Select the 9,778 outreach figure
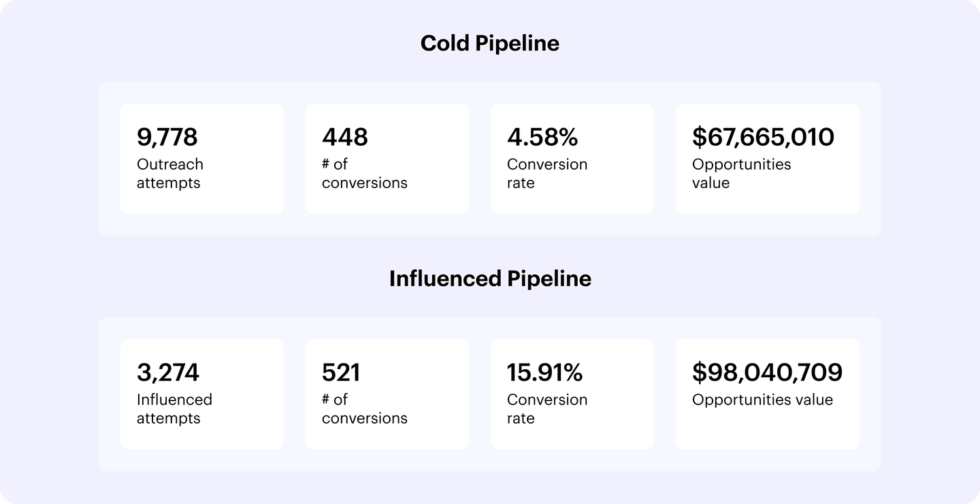The height and width of the screenshot is (504, 980). point(167,137)
